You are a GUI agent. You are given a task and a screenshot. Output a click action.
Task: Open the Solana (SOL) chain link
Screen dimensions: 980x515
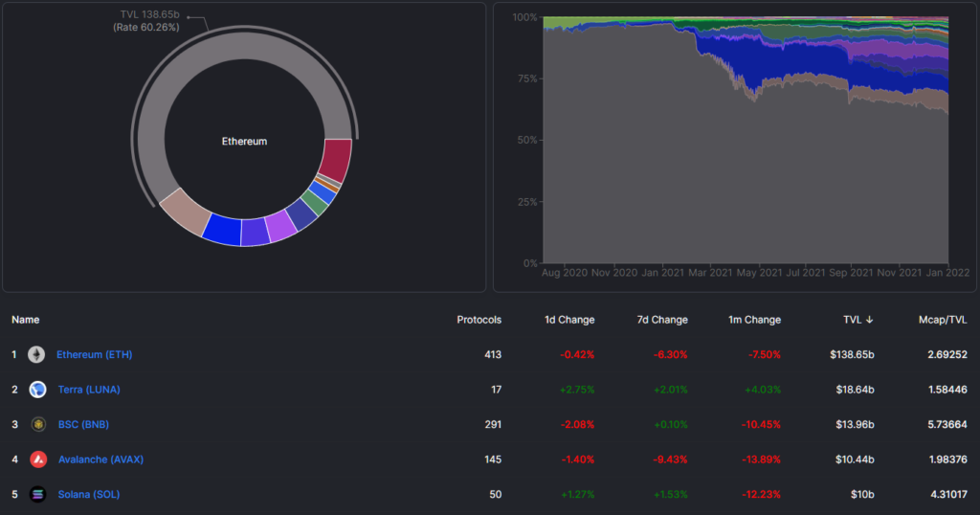[x=88, y=494]
